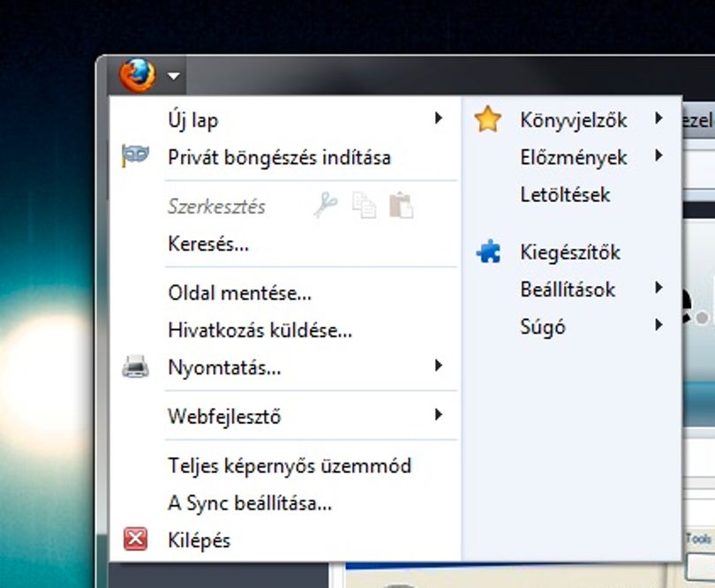
Task: Click the scissors cut icon
Action: 326,206
